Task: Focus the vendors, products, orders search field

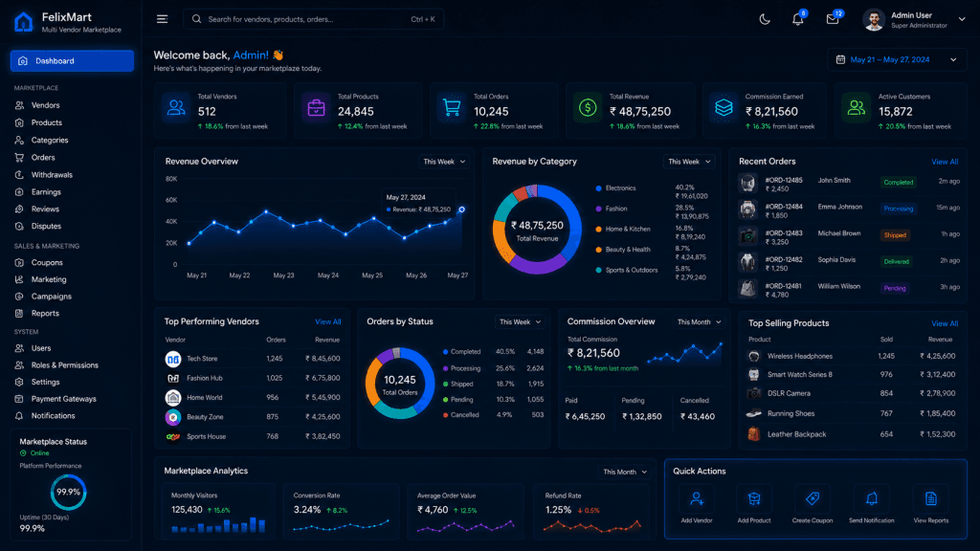Action: click(313, 19)
